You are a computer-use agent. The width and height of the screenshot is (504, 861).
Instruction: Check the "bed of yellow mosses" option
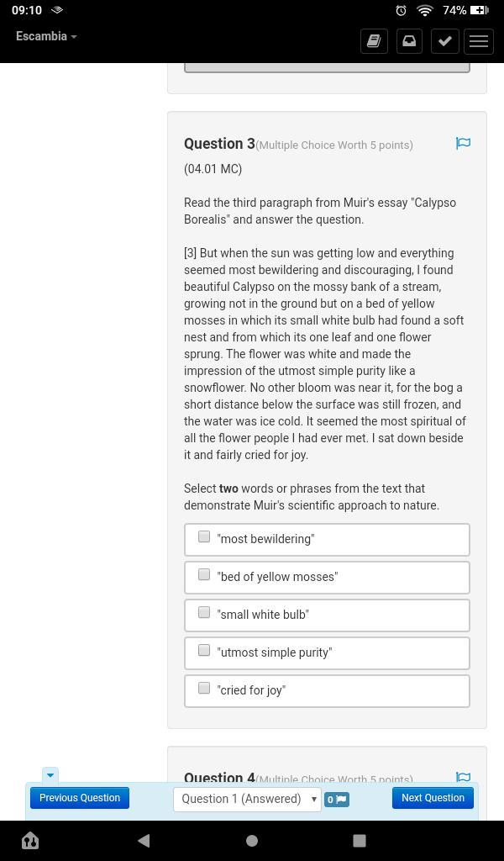coord(204,574)
